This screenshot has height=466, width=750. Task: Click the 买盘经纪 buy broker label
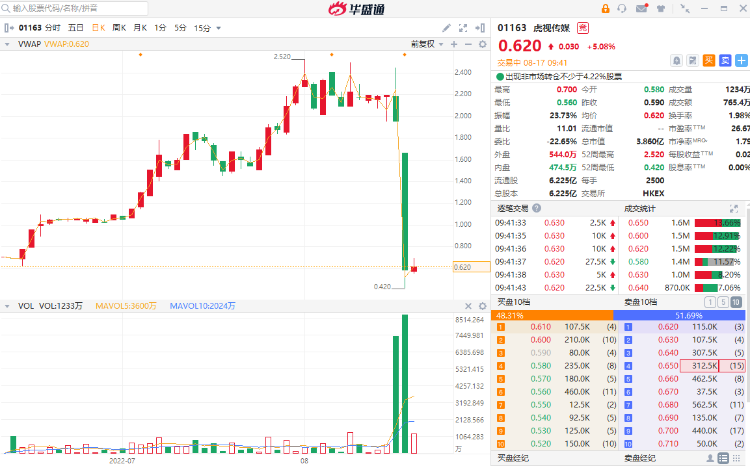[x=513, y=458]
